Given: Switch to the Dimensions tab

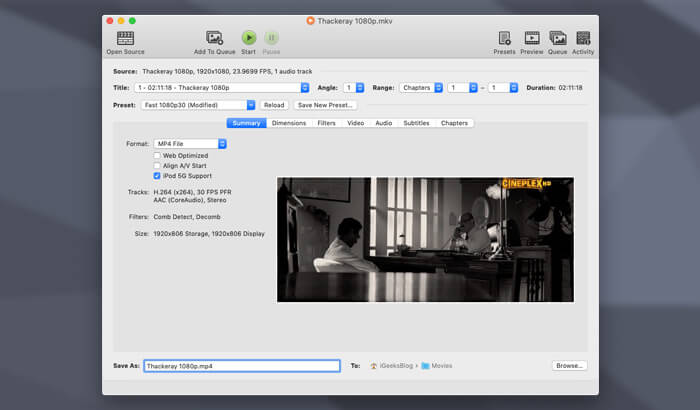Looking at the screenshot, I should [x=289, y=123].
